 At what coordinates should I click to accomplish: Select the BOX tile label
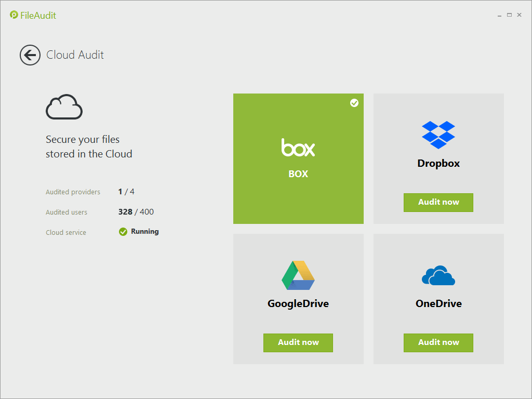[298, 174]
